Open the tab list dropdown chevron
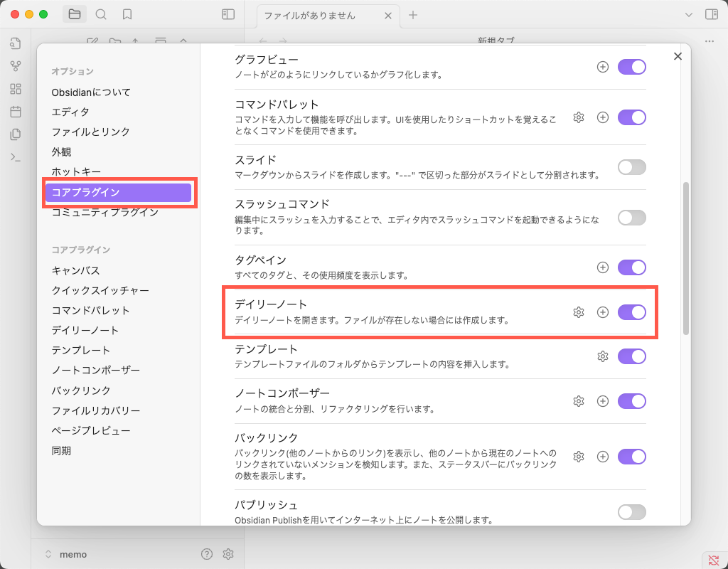Image resolution: width=728 pixels, height=569 pixels. tap(688, 15)
